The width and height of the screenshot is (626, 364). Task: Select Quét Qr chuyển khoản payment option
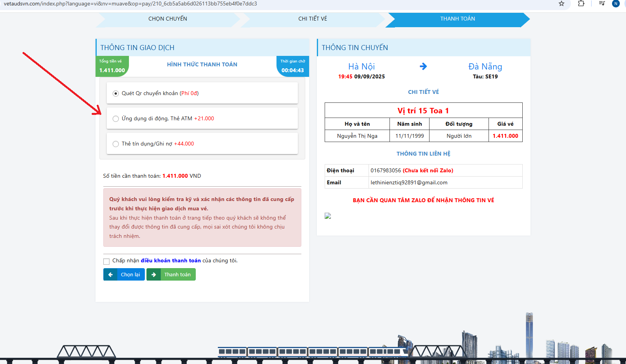(x=116, y=94)
